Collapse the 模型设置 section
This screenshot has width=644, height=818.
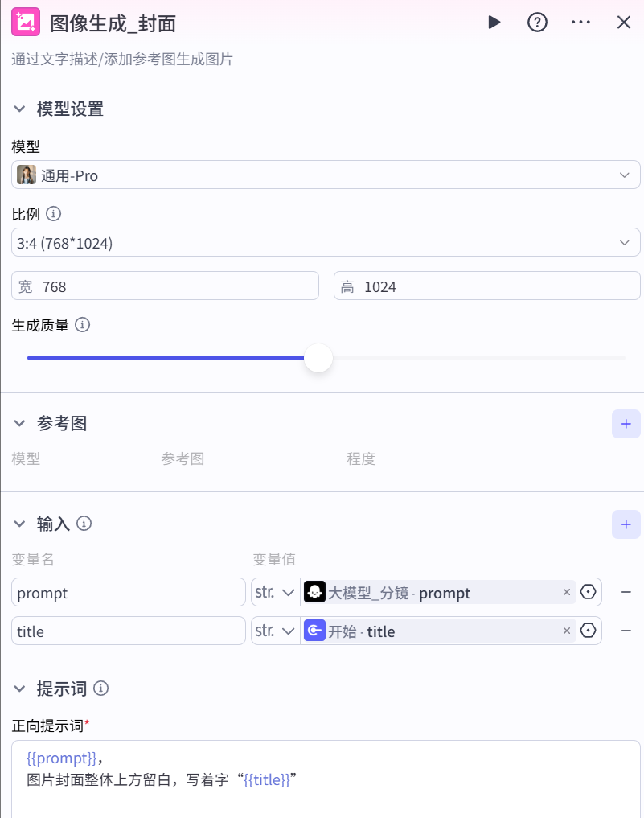pos(19,109)
